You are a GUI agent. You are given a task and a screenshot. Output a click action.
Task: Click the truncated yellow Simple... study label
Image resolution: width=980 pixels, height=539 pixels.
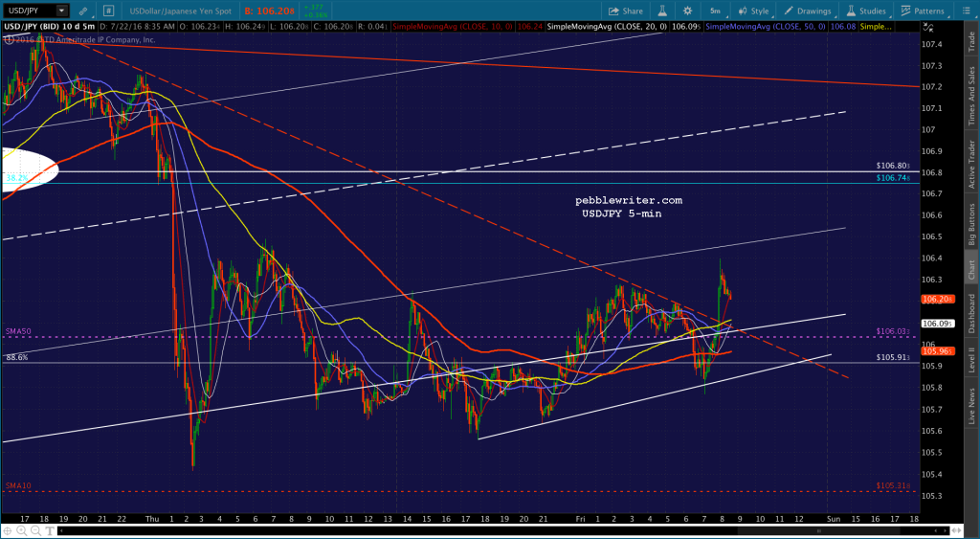click(x=876, y=27)
